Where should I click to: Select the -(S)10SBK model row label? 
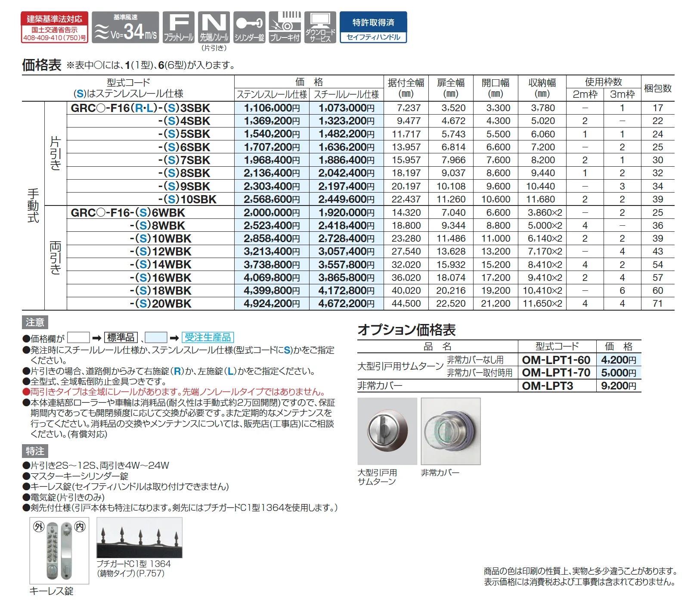187,199
